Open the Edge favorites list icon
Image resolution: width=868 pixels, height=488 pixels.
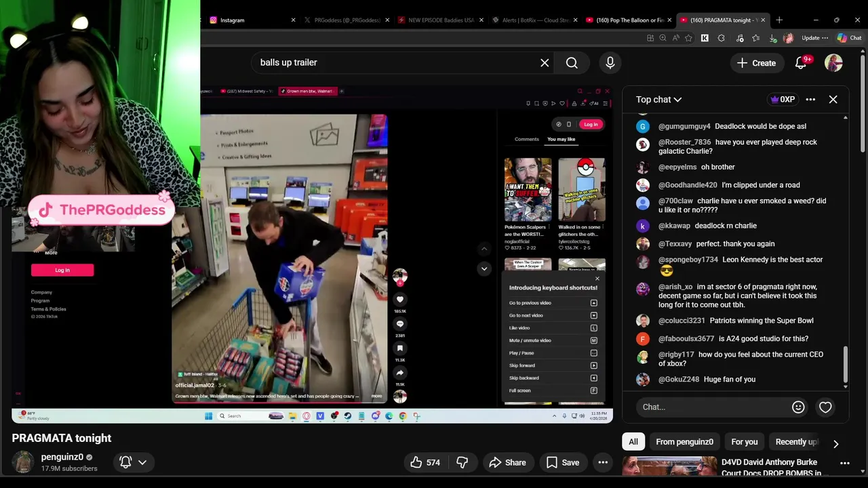click(x=755, y=38)
